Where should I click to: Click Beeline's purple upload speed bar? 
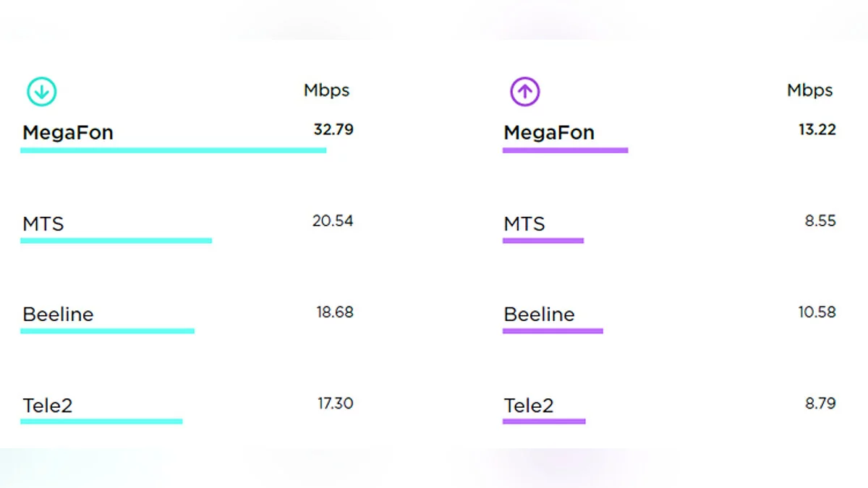tap(553, 331)
